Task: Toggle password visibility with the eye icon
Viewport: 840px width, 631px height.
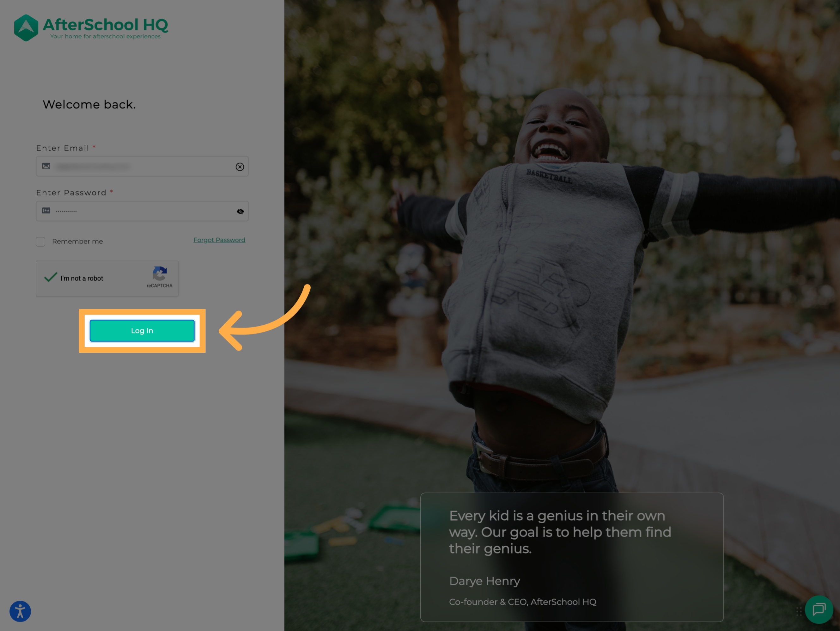Action: pyautogui.click(x=240, y=211)
